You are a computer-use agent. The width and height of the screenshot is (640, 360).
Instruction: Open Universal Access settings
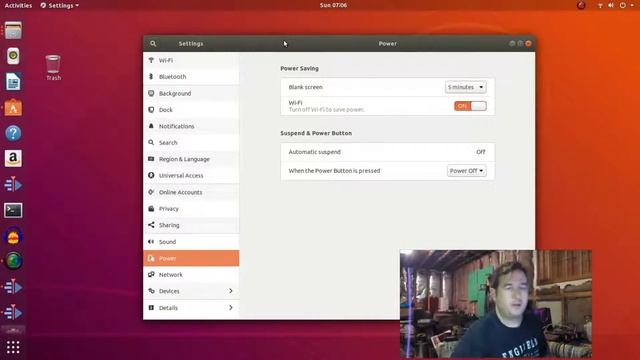pos(191,176)
